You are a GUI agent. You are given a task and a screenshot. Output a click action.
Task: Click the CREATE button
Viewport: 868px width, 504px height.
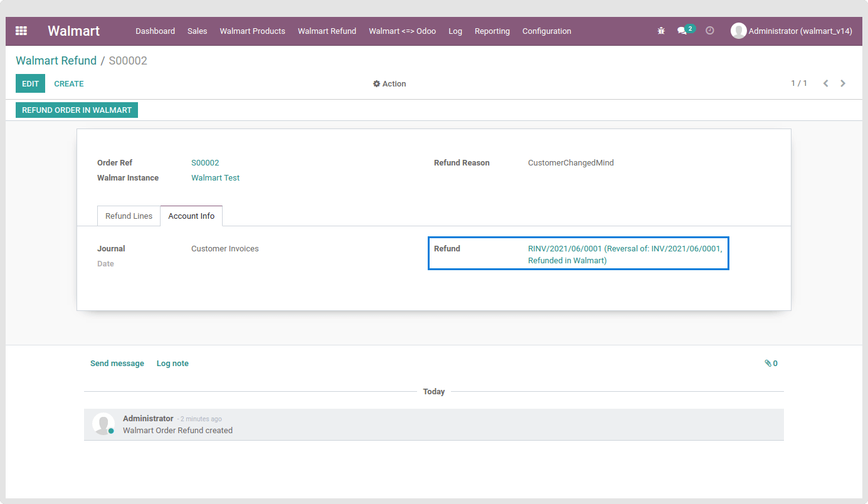click(x=69, y=83)
